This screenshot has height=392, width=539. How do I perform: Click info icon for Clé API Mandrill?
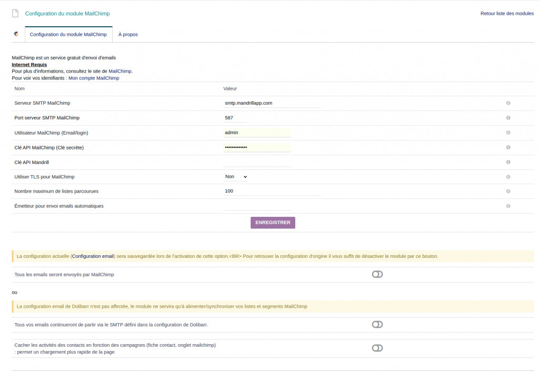tap(508, 162)
